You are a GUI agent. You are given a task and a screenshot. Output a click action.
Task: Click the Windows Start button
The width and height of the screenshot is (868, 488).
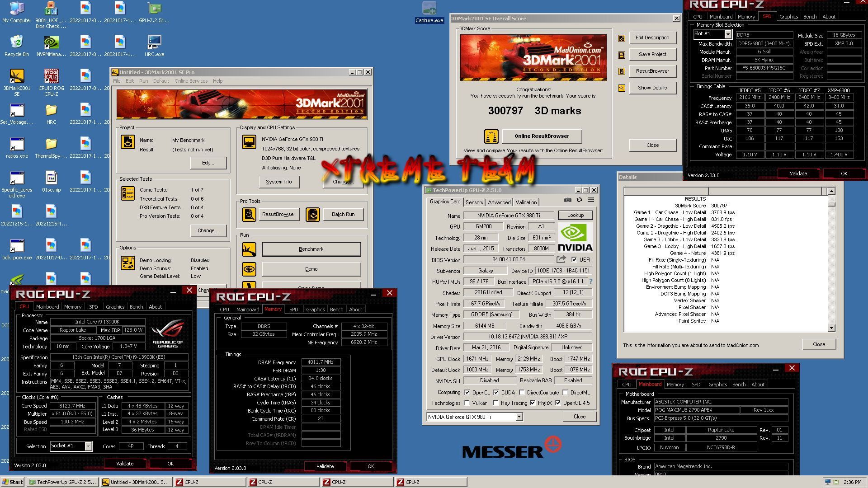[x=13, y=482]
